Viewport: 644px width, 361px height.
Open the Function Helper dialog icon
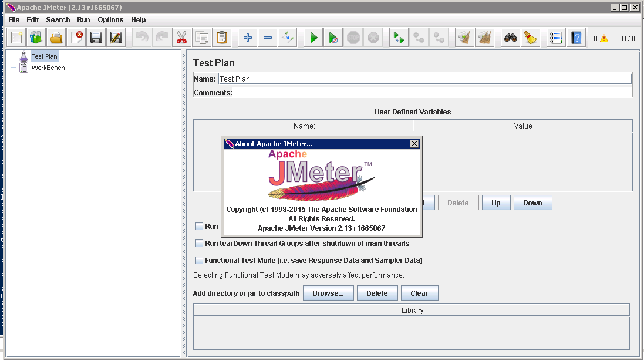click(x=555, y=38)
